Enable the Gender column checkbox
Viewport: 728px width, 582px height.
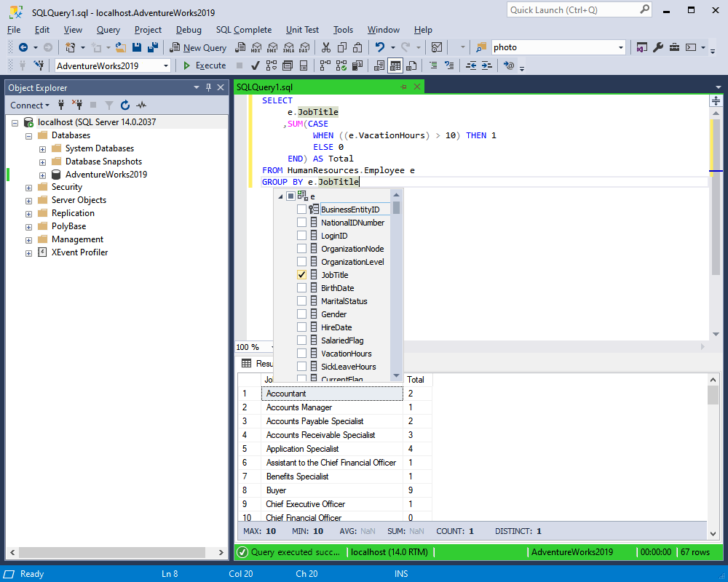(x=301, y=314)
